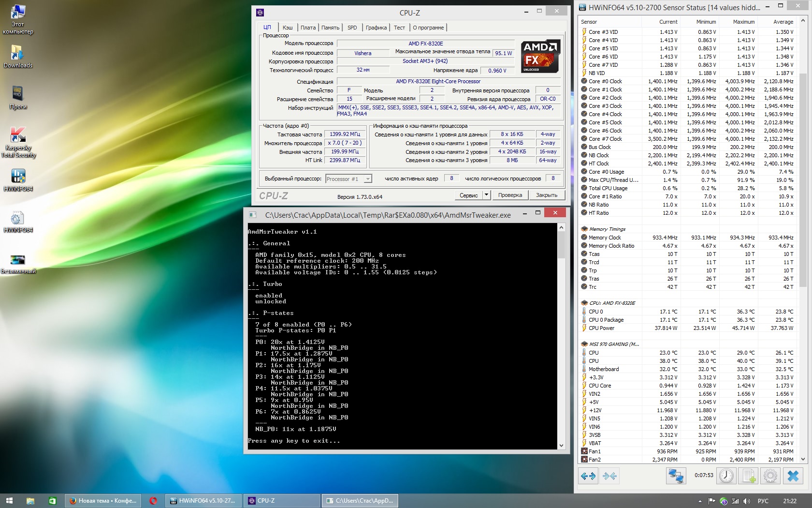Switch to the Кэш tab in CPU-Z
Screen dimensions: 812x508
(288, 28)
